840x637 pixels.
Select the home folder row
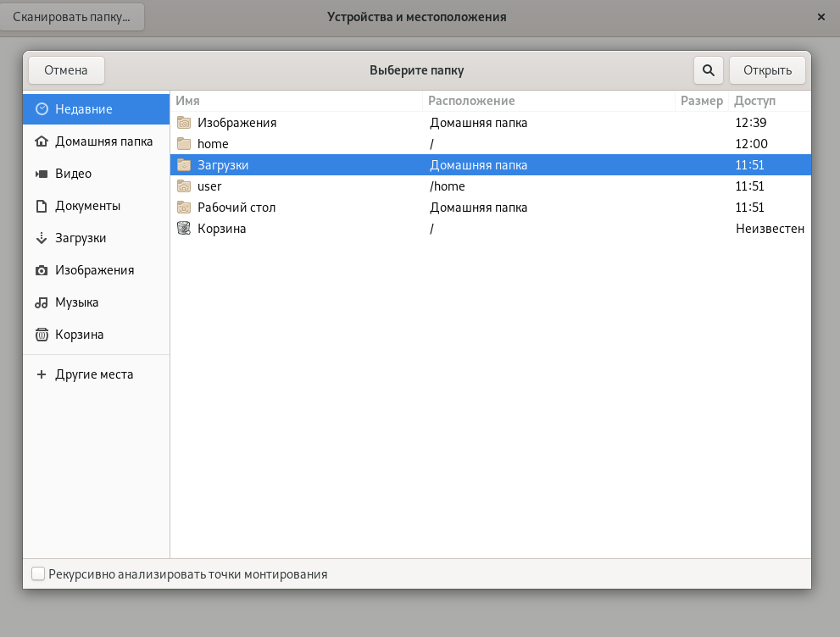[213, 144]
